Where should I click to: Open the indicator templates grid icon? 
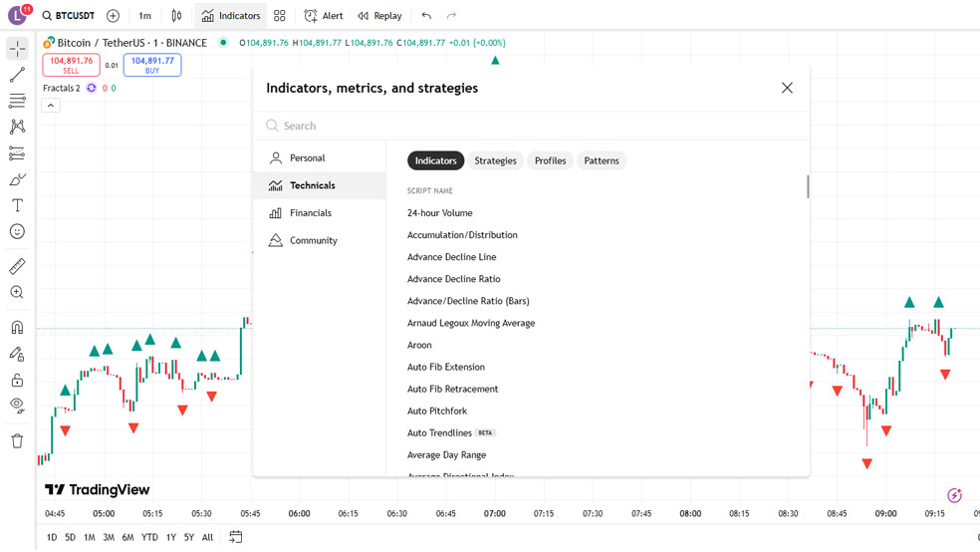pyautogui.click(x=280, y=16)
